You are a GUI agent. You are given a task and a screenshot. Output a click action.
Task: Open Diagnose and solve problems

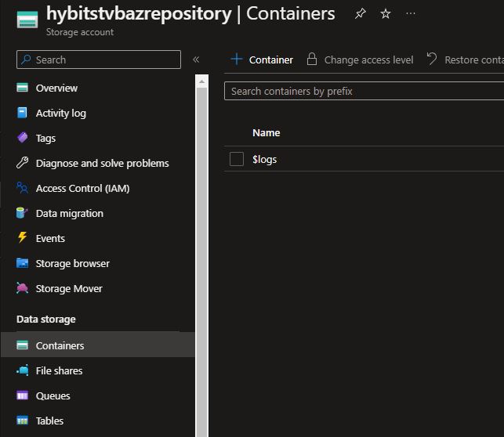[x=102, y=163]
